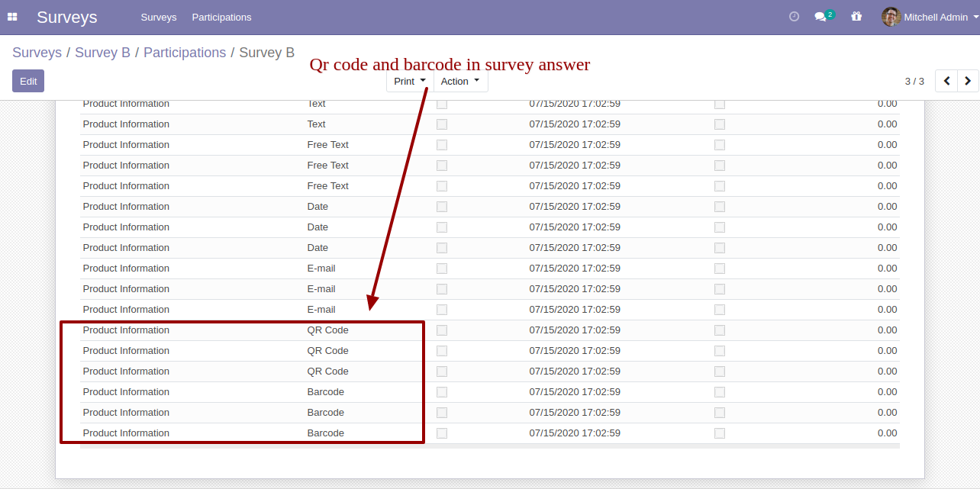This screenshot has width=980, height=489.
Task: Go to previous record arrow
Action: coord(946,81)
